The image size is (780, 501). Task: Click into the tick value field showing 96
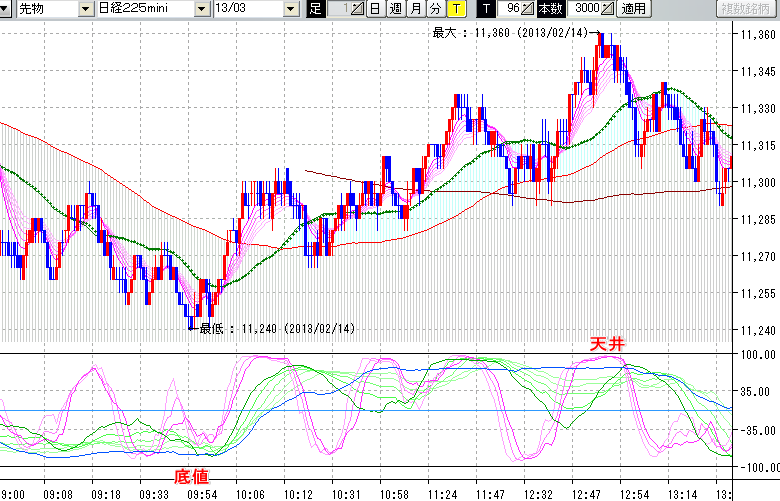tap(510, 9)
